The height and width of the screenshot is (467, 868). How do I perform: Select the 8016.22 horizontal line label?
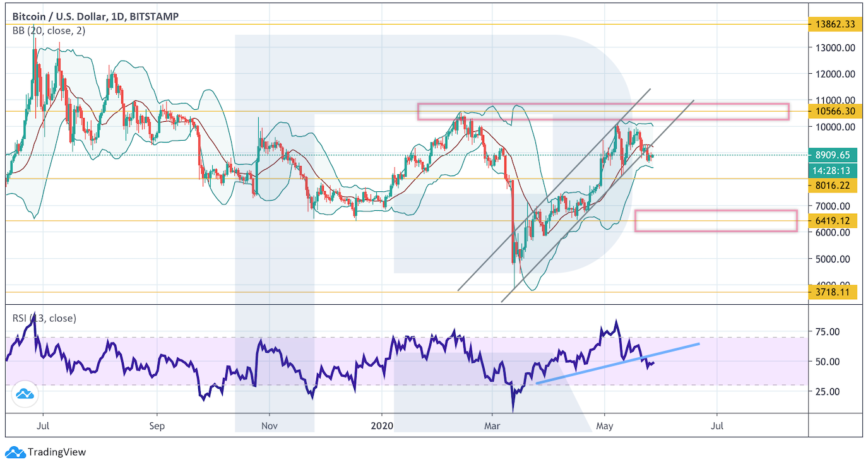pos(833,186)
